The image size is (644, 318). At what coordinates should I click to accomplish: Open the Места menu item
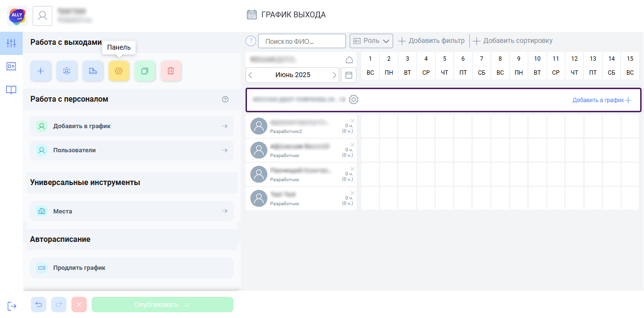point(132,211)
